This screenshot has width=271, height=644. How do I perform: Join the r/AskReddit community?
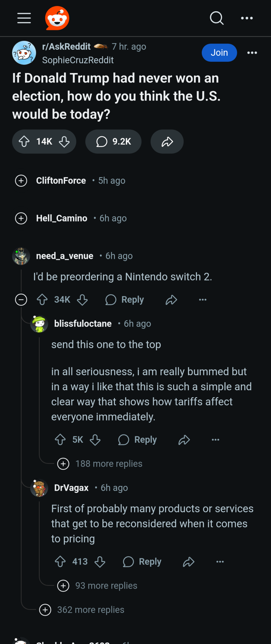click(x=219, y=52)
